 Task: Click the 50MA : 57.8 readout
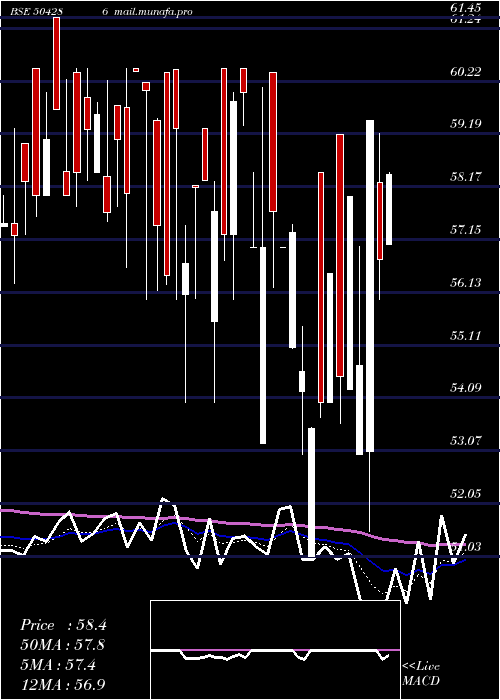coord(63,645)
